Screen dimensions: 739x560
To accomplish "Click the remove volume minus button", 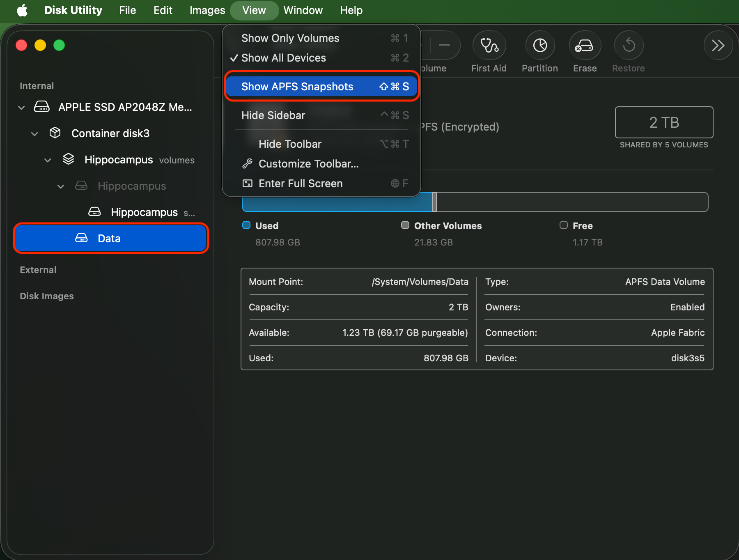I will click(x=444, y=46).
